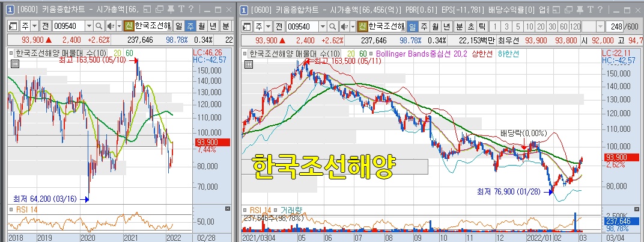Open the blank interval combo box dropdown
644x242 pixels.
pos(600,26)
